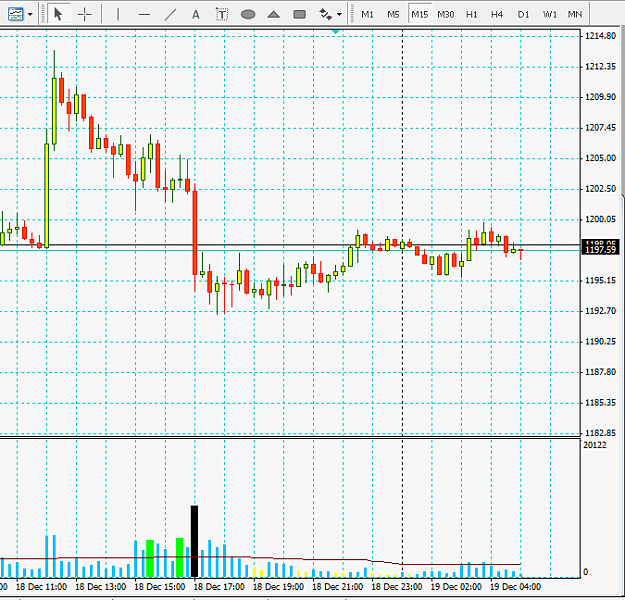Click the 1192.70 price scale label
The height and width of the screenshot is (600, 625).
(x=600, y=311)
